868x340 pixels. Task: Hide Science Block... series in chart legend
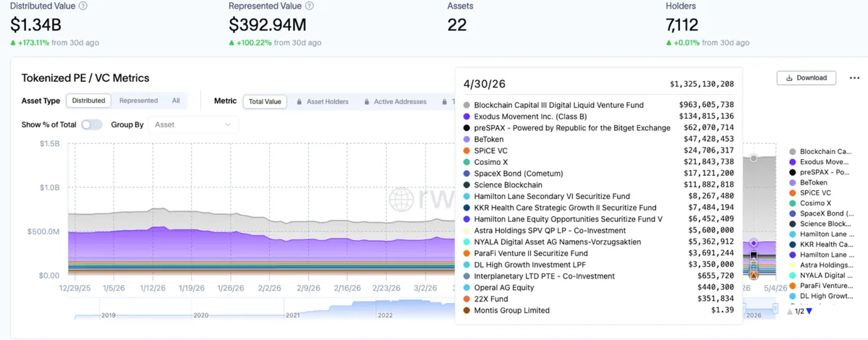820,224
